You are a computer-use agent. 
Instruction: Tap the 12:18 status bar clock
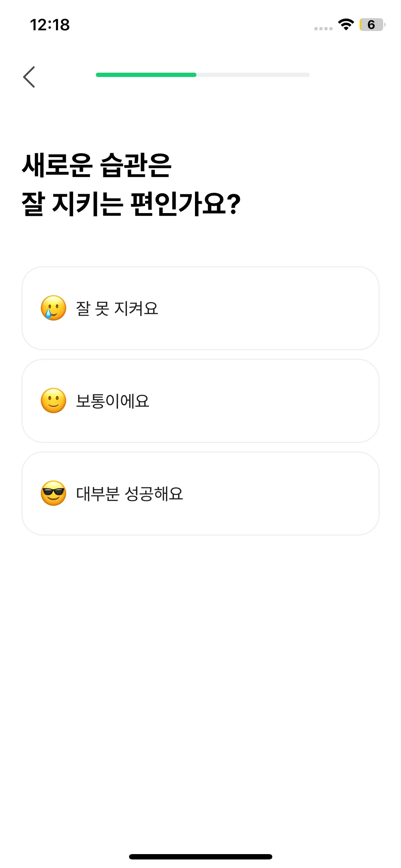click(50, 25)
